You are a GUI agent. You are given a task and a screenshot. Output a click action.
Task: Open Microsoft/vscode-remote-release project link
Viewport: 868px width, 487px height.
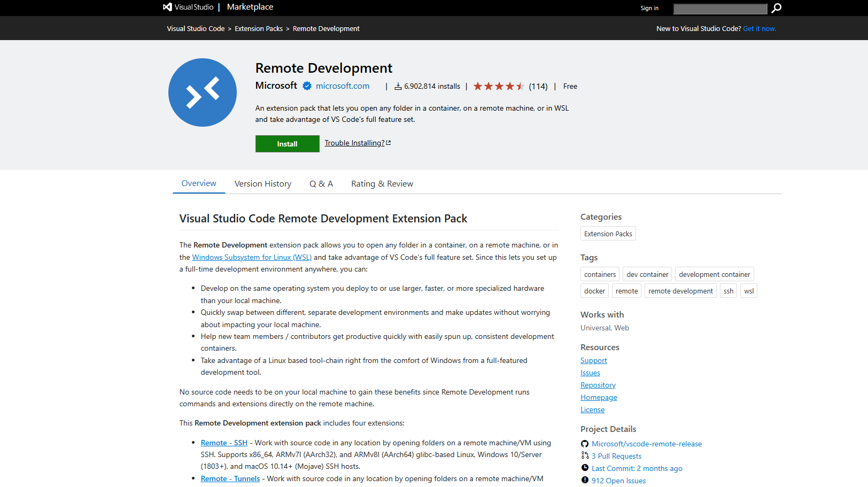click(x=647, y=444)
